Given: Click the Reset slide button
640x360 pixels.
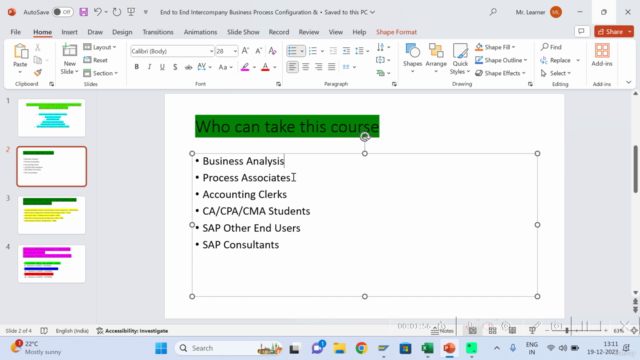Looking at the screenshot, I should tap(96, 60).
